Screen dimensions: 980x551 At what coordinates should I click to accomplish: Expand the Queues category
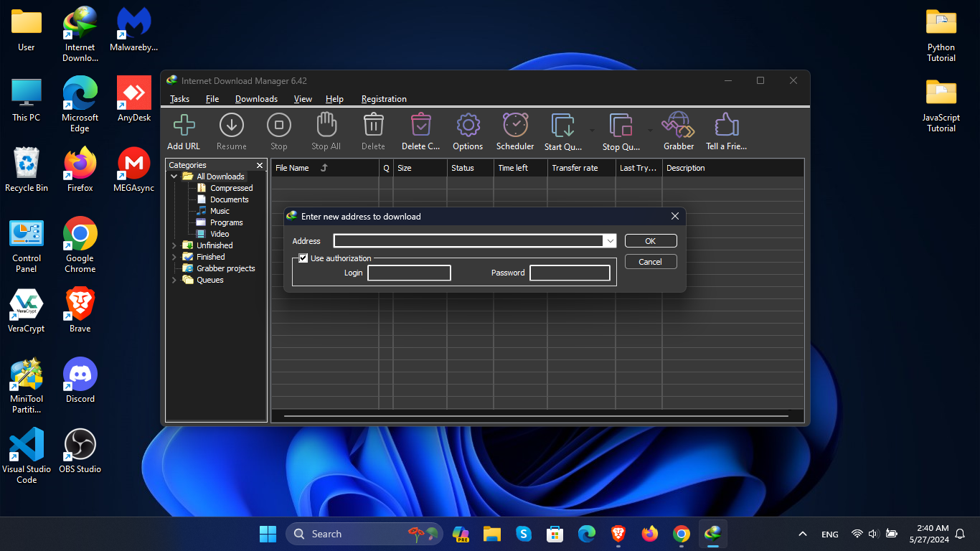point(174,280)
